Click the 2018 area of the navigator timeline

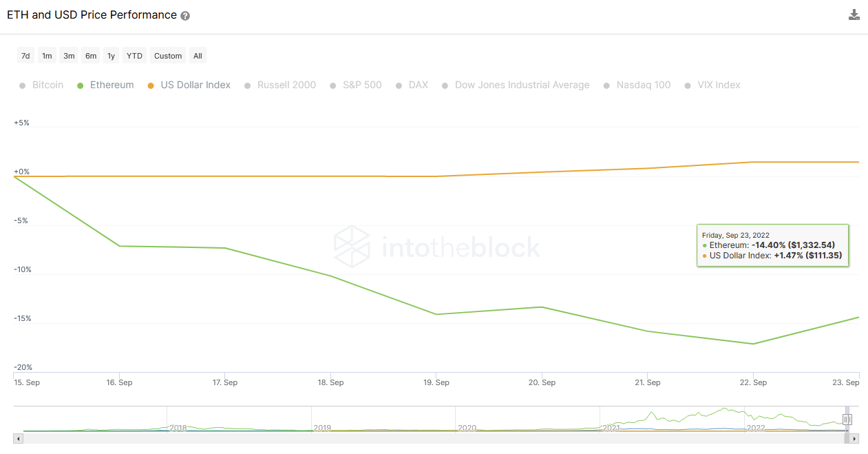tap(178, 428)
